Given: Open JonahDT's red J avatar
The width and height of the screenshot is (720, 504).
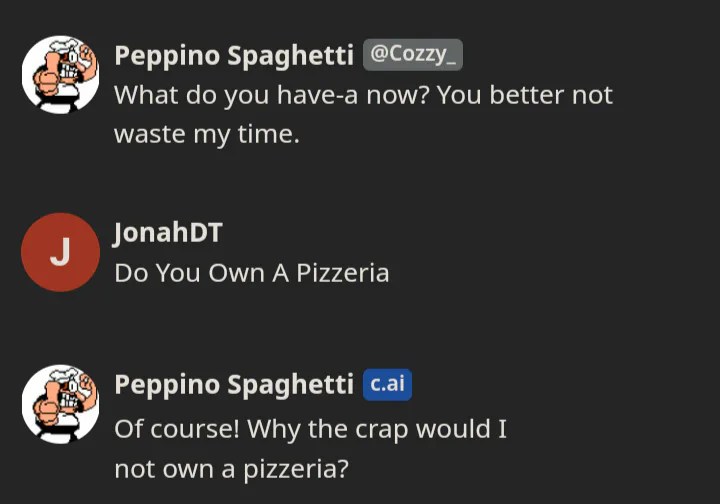Looking at the screenshot, I should click(60, 252).
